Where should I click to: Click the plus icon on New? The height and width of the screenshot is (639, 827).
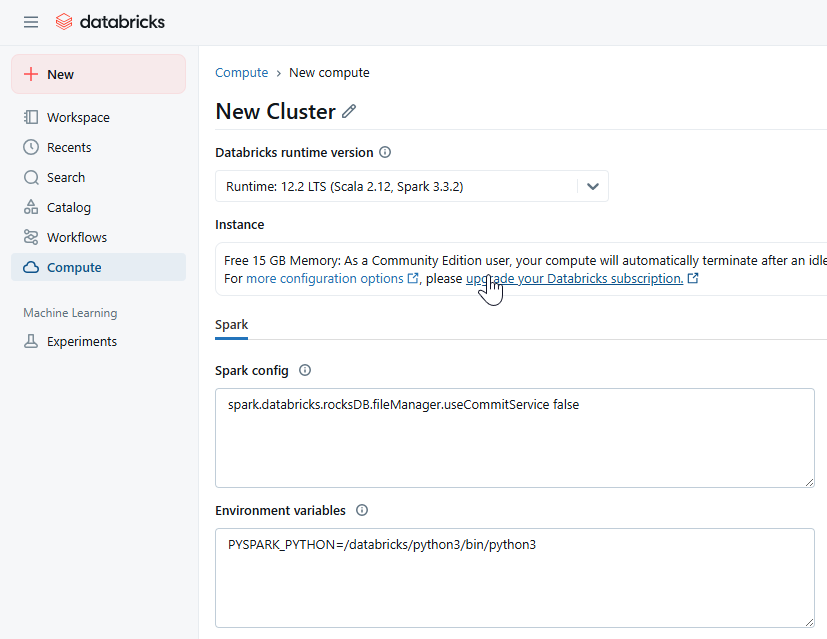click(x=31, y=74)
